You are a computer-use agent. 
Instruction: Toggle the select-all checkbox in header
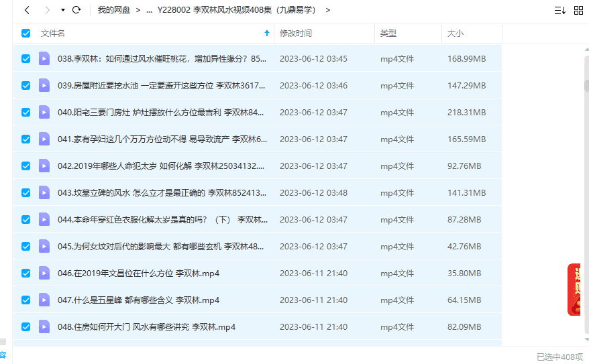click(26, 33)
